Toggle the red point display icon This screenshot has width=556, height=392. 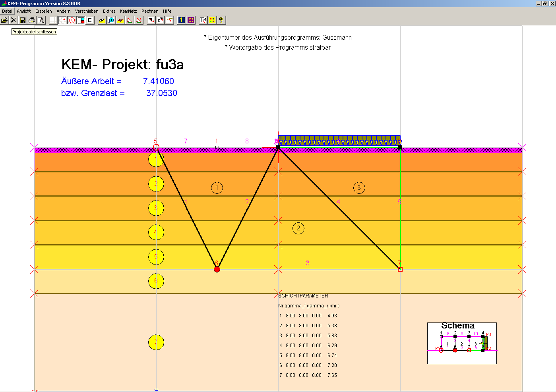pos(62,20)
